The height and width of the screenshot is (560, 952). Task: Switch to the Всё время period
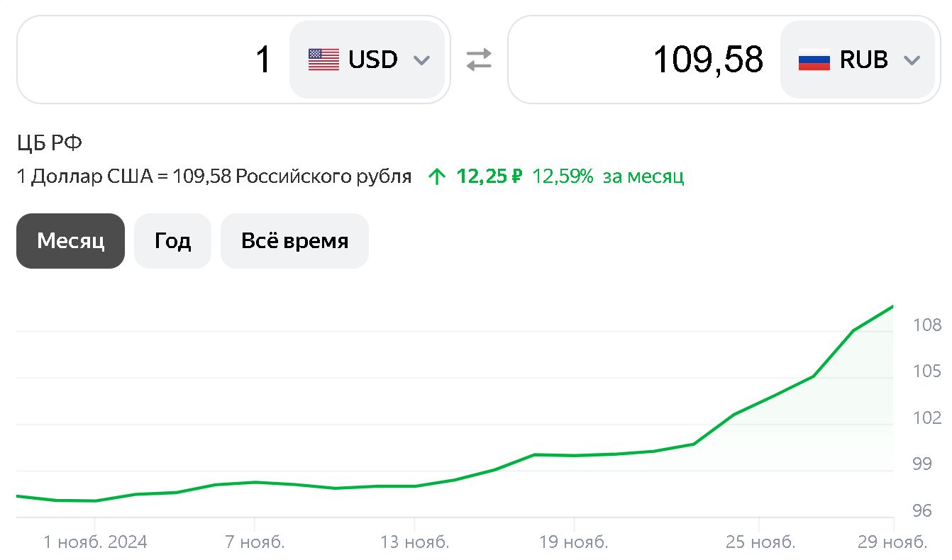294,241
